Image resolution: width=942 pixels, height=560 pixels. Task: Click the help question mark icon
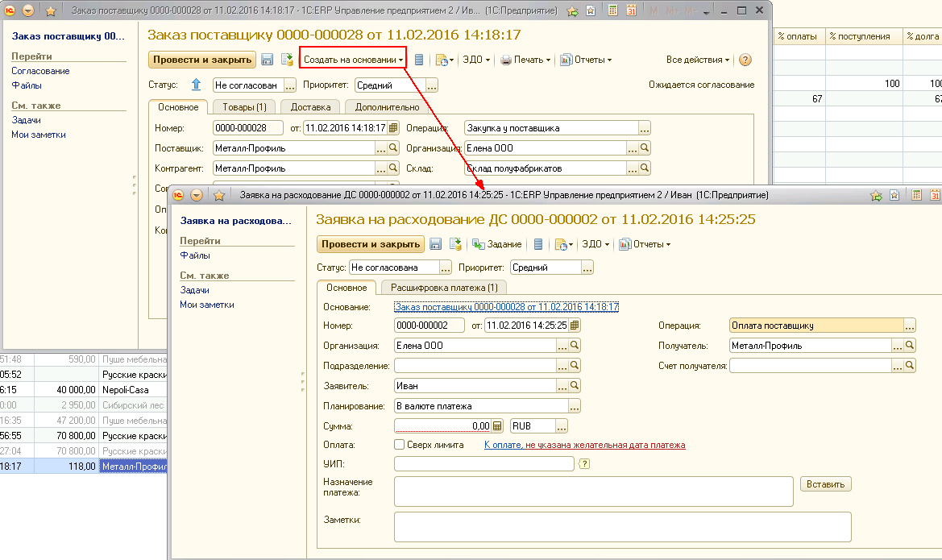coord(745,60)
